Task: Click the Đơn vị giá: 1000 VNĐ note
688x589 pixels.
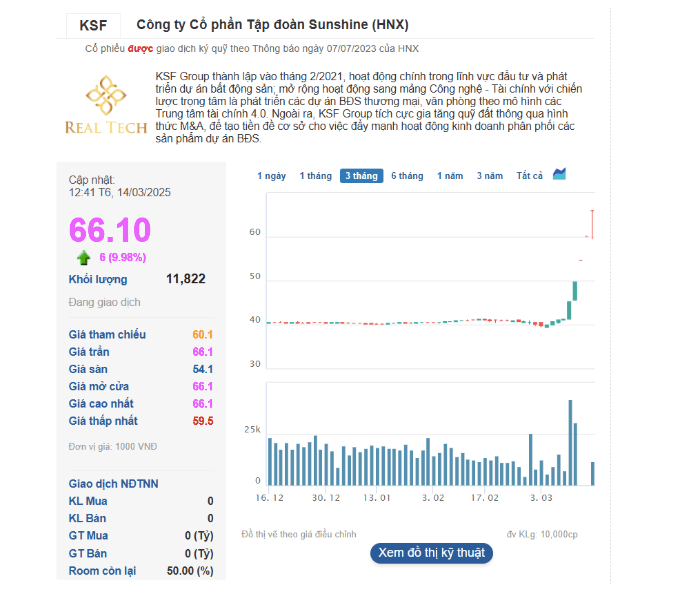Action: (113, 447)
